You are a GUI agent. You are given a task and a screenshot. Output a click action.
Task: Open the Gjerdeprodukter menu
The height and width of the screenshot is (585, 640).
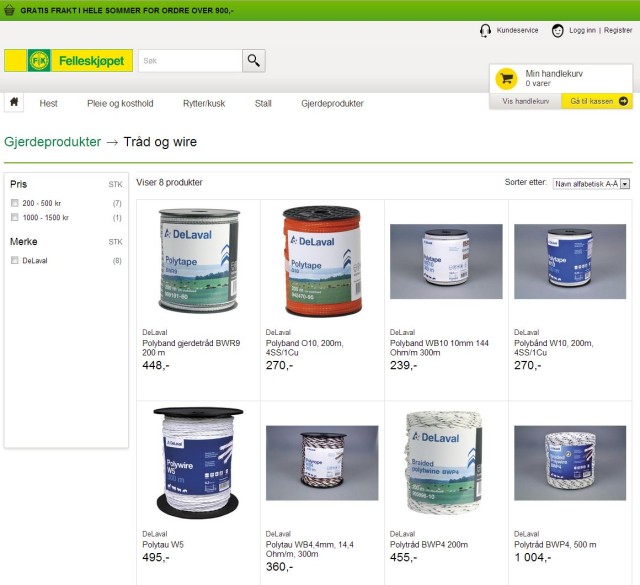click(332, 103)
